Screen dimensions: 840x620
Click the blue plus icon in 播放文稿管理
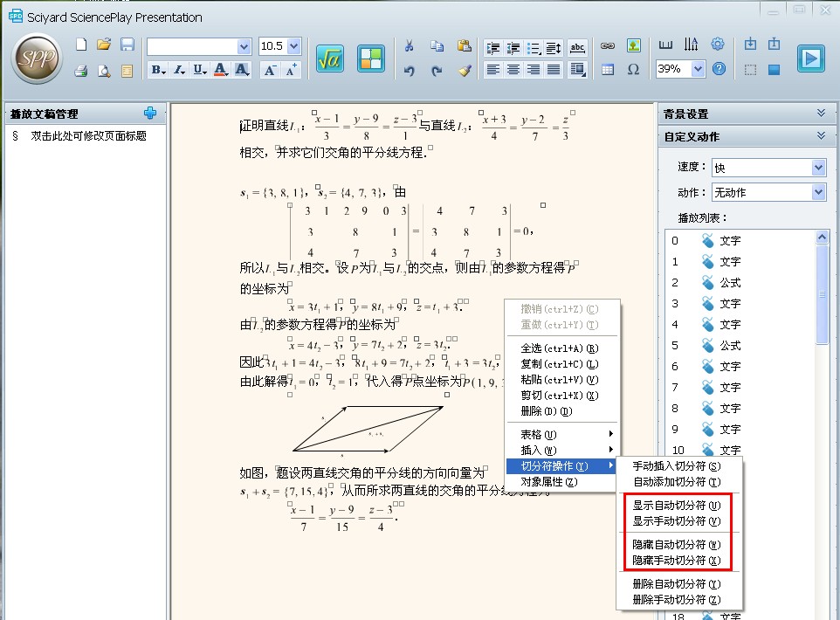150,113
